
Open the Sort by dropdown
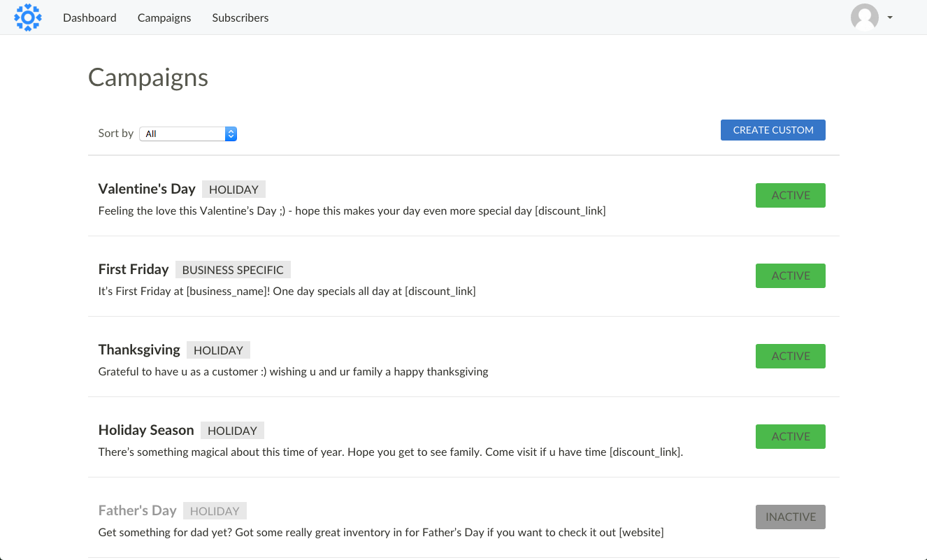click(188, 134)
